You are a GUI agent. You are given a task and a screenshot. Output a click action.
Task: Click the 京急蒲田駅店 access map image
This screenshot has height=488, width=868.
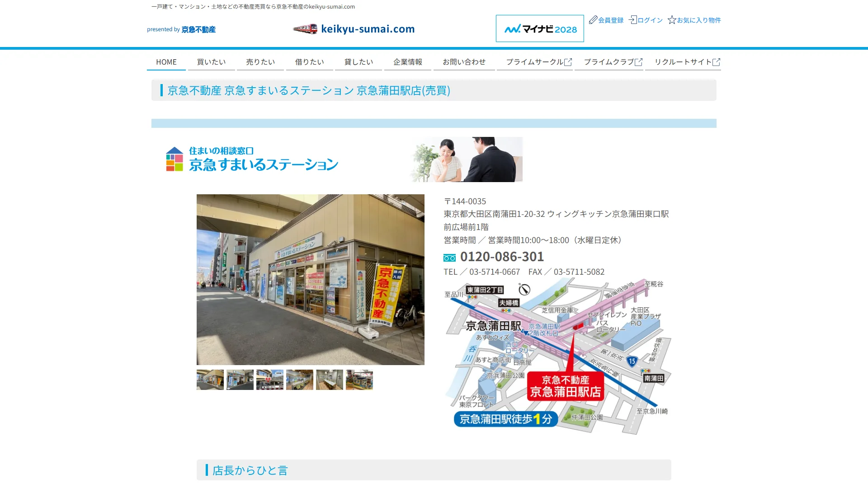[557, 357]
